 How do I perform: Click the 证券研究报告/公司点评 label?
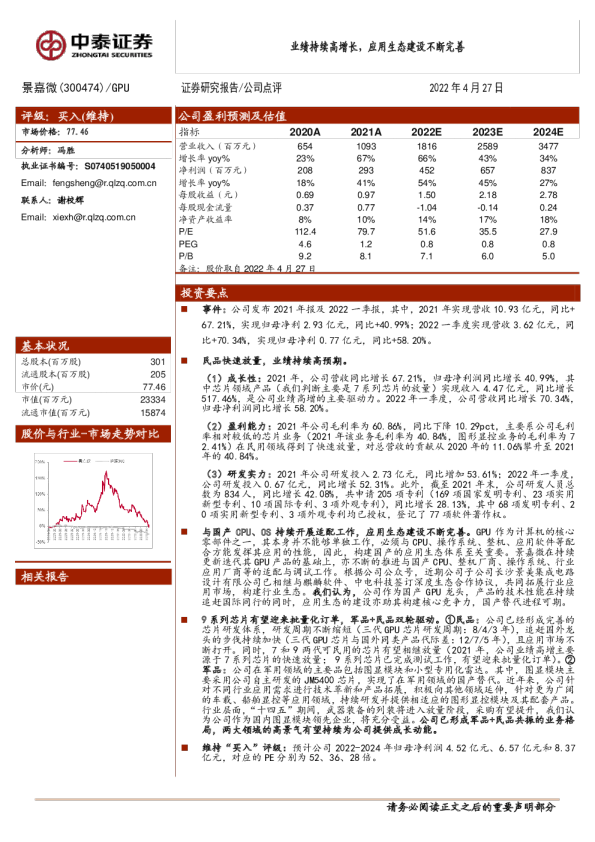click(x=231, y=88)
